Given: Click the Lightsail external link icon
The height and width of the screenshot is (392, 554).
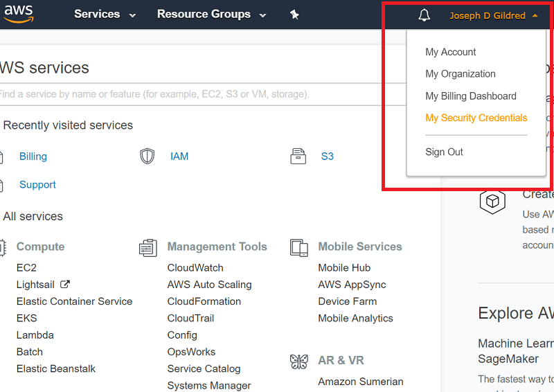Looking at the screenshot, I should pyautogui.click(x=65, y=284).
